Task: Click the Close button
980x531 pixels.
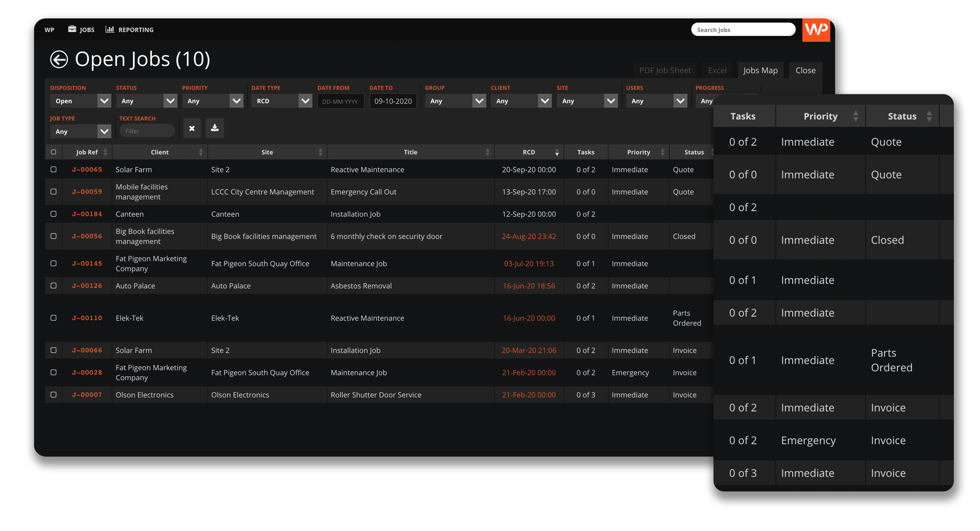Action: point(805,70)
